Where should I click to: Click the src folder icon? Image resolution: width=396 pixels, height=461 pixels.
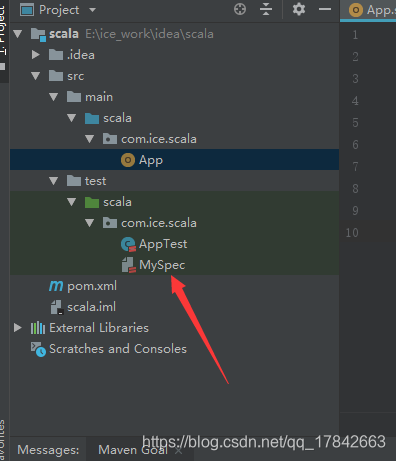tap(56, 76)
